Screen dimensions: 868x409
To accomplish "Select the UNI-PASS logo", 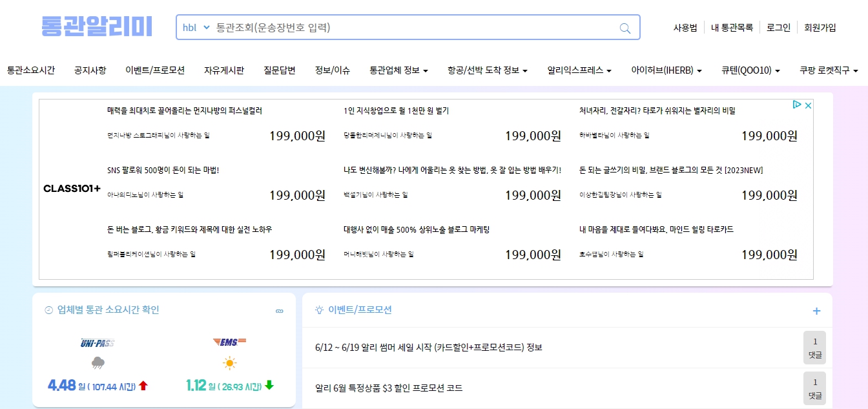I will click(98, 342).
